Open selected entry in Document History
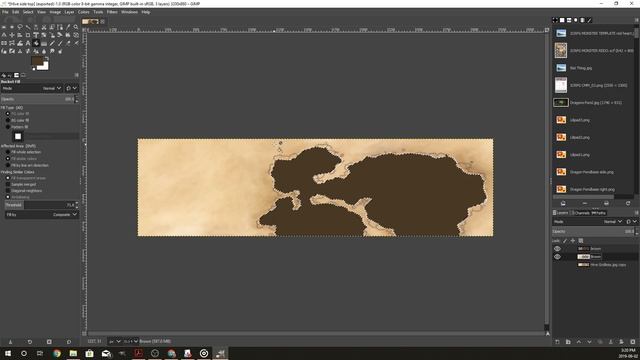This screenshot has height=360, width=640. pyautogui.click(x=563, y=203)
